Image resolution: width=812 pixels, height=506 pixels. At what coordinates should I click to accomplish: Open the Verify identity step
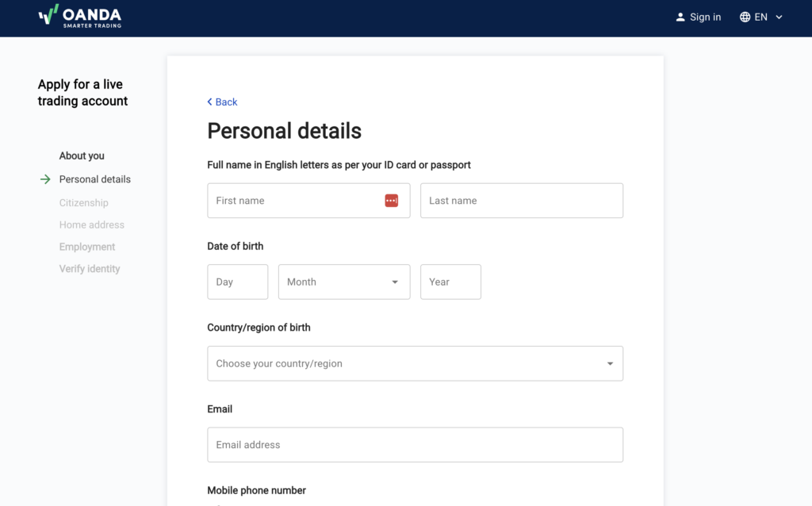coord(90,269)
